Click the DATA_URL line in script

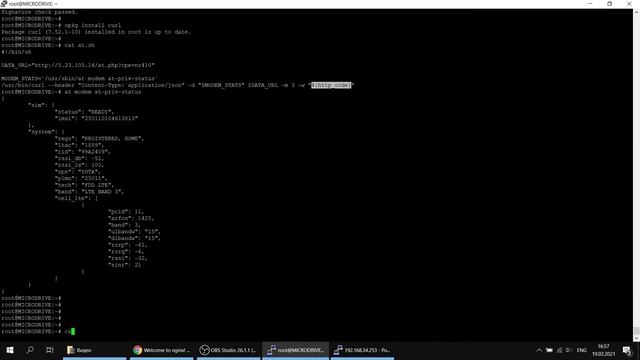pyautogui.click(x=78, y=65)
